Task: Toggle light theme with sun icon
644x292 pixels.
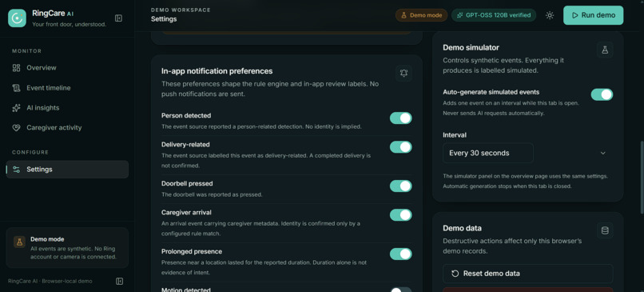Action: click(x=550, y=15)
